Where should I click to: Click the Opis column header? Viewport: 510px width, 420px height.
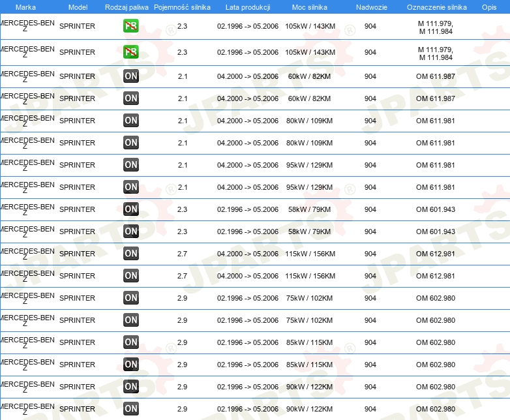click(x=488, y=7)
